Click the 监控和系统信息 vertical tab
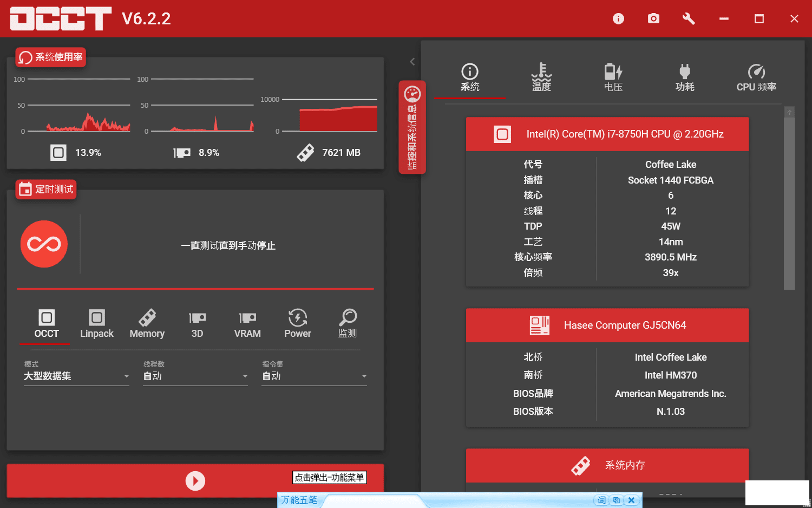812x508 pixels. coord(412,127)
